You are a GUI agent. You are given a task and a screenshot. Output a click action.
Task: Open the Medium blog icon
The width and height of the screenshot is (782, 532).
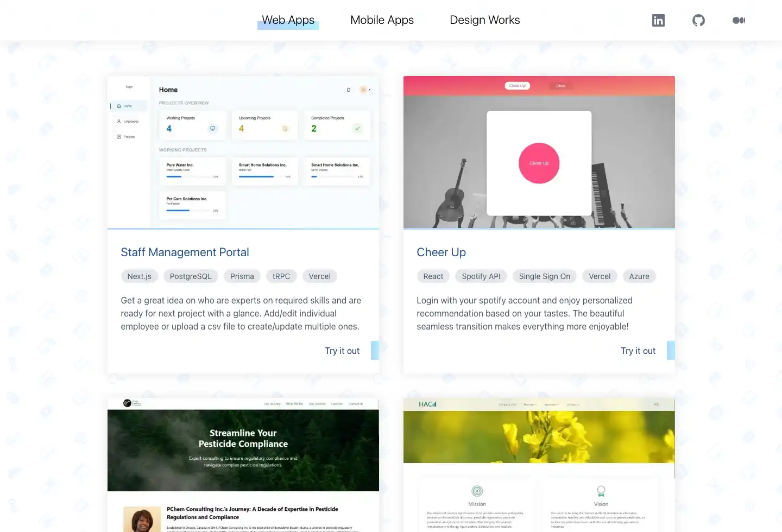[739, 20]
